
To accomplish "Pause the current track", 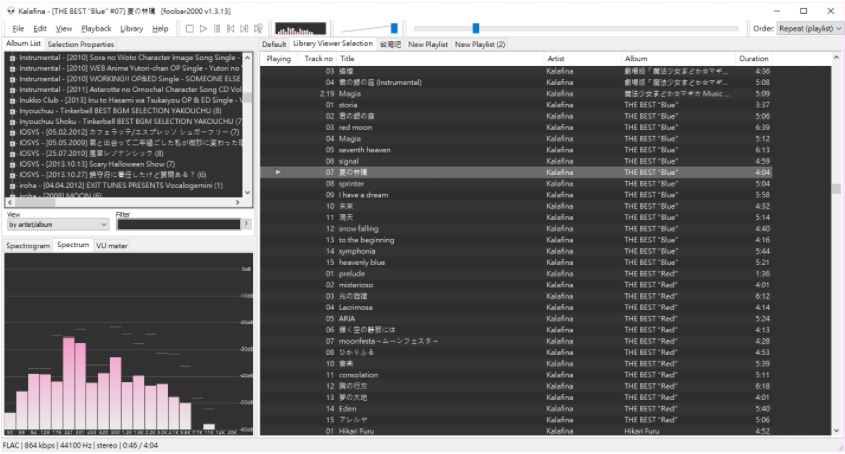I will click(217, 29).
